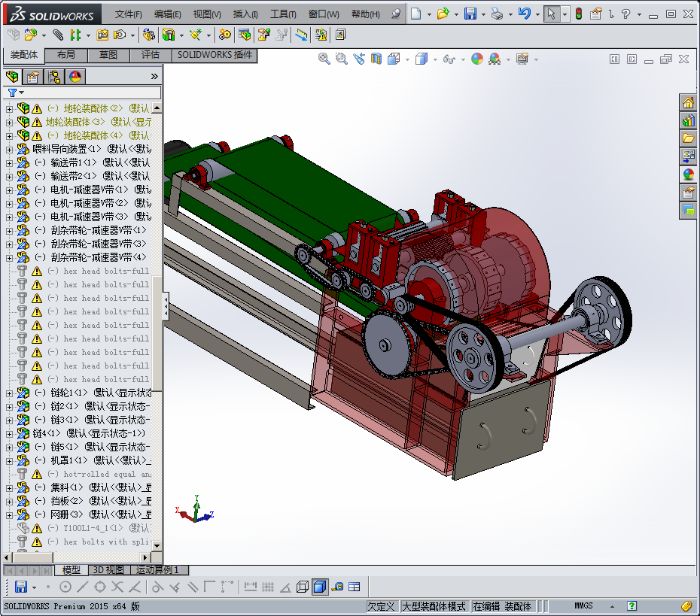Click 大型装配体模式 status bar button

[434, 606]
